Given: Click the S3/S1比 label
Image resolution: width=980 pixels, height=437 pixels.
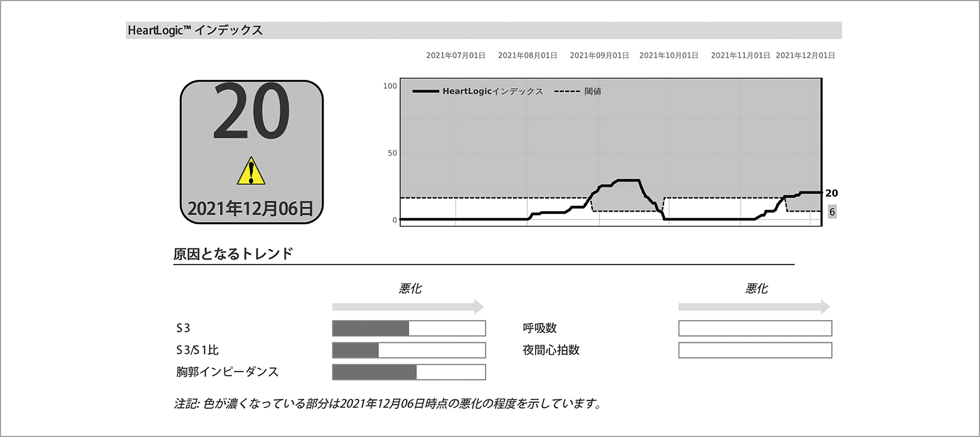Looking at the screenshot, I should point(197,350).
